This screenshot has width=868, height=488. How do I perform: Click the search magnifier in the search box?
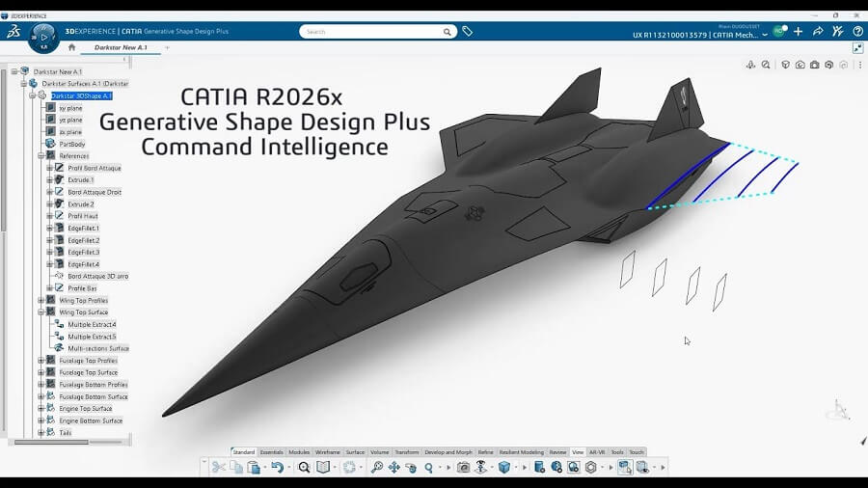[447, 32]
